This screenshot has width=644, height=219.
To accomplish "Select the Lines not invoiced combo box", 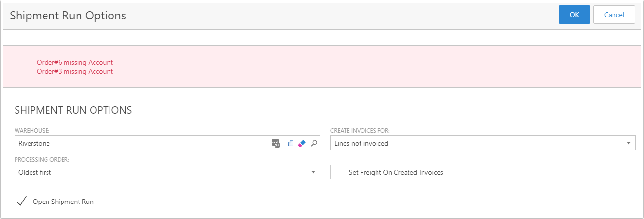I will pos(483,143).
